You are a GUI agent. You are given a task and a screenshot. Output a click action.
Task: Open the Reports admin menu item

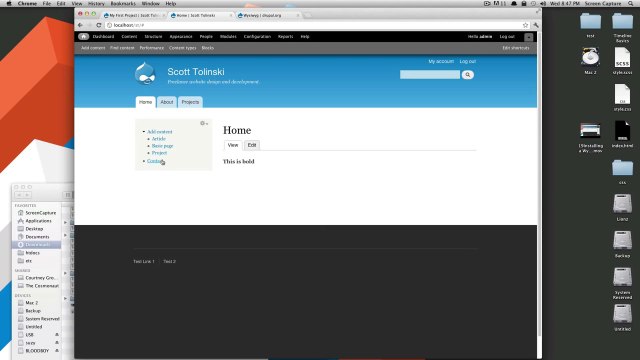[285, 37]
